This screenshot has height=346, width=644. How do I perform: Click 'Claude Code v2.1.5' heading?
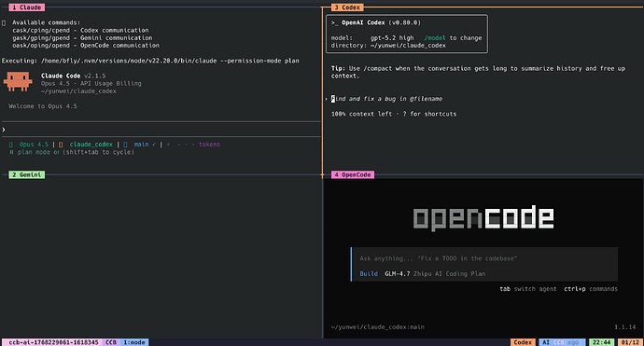pos(73,76)
